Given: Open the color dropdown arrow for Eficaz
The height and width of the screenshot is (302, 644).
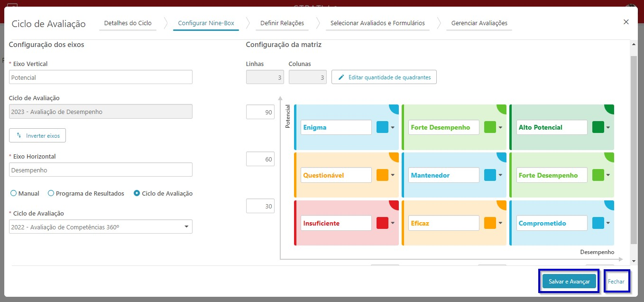Looking at the screenshot, I should [500, 223].
